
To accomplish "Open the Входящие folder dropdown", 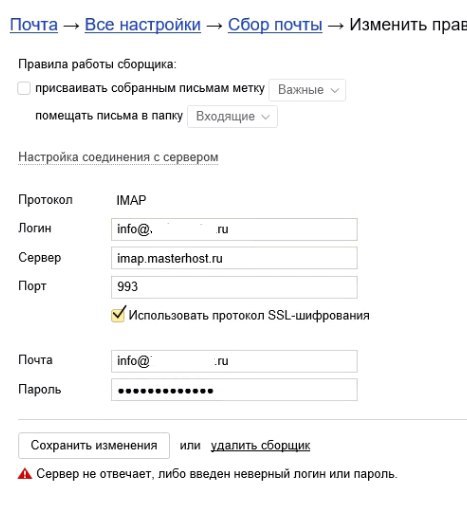I will 232,117.
